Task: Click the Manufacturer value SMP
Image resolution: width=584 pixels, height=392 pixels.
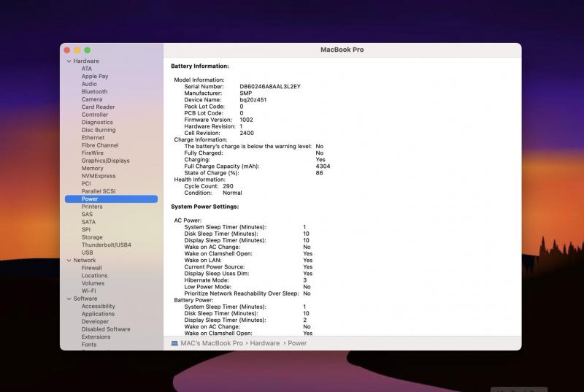Action: (245, 93)
